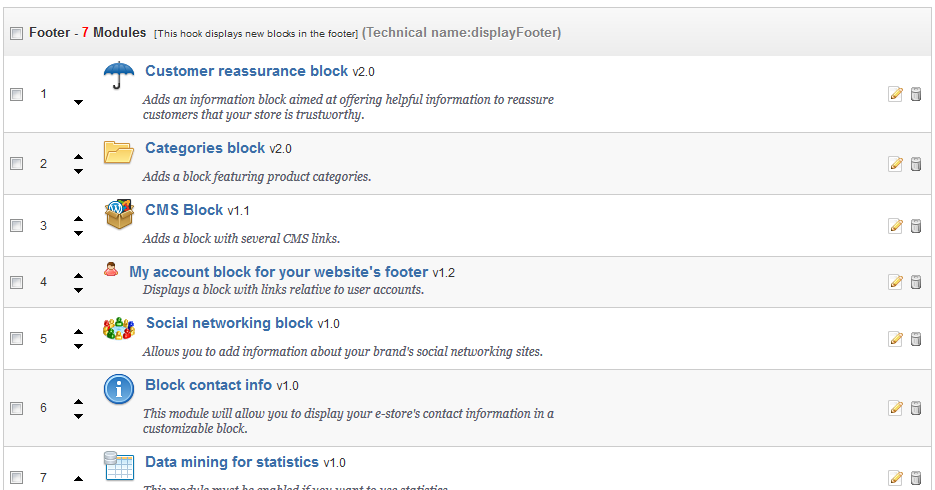Tick the checkbox for Block contact info
This screenshot has height=490, width=935.
point(16,408)
